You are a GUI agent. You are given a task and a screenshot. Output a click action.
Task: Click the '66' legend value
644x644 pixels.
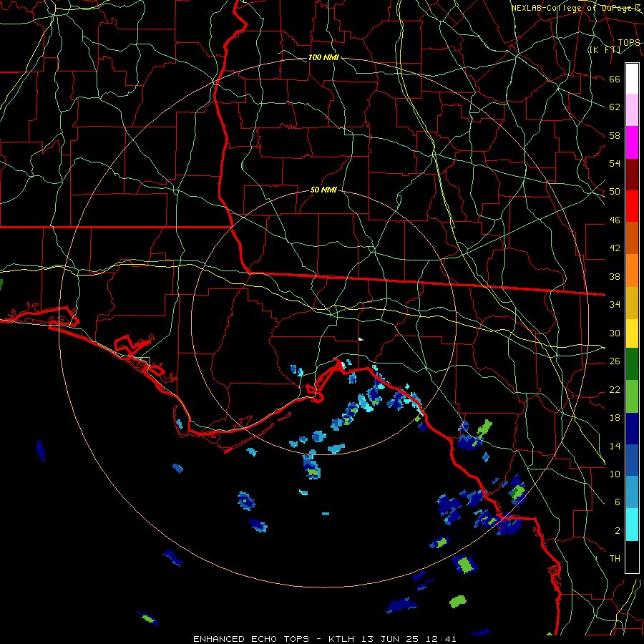pos(615,79)
